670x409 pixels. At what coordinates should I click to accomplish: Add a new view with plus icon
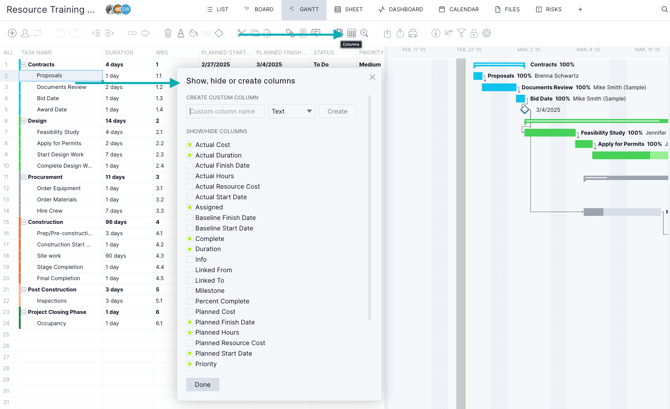[580, 9]
